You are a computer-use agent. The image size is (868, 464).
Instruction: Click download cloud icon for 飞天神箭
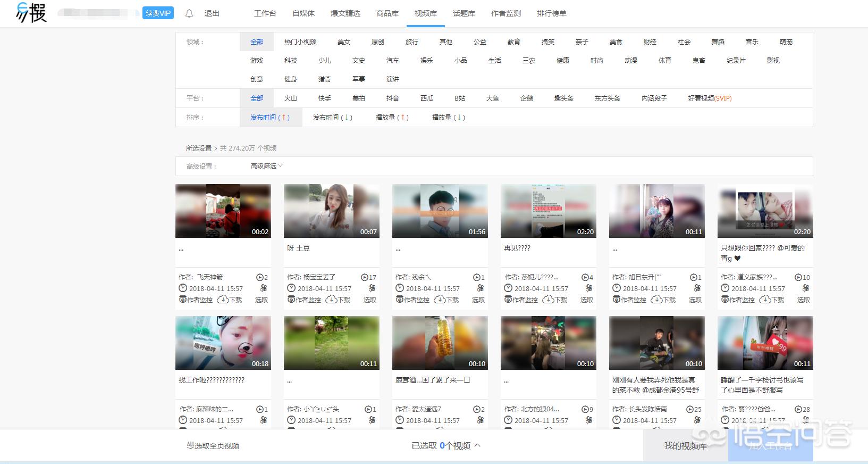pyautogui.click(x=223, y=300)
